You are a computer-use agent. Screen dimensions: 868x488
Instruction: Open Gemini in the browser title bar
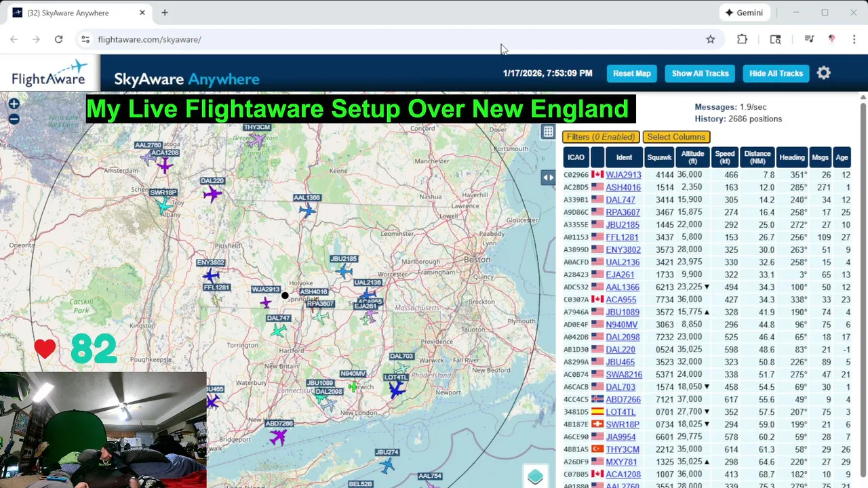[744, 12]
